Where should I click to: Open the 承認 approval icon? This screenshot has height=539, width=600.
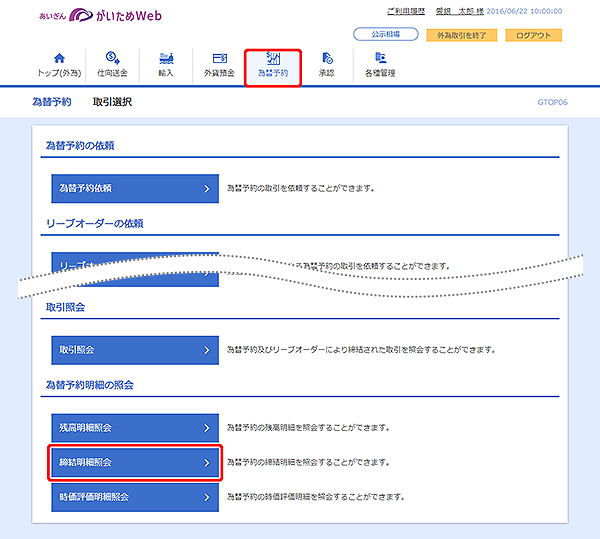[x=327, y=58]
